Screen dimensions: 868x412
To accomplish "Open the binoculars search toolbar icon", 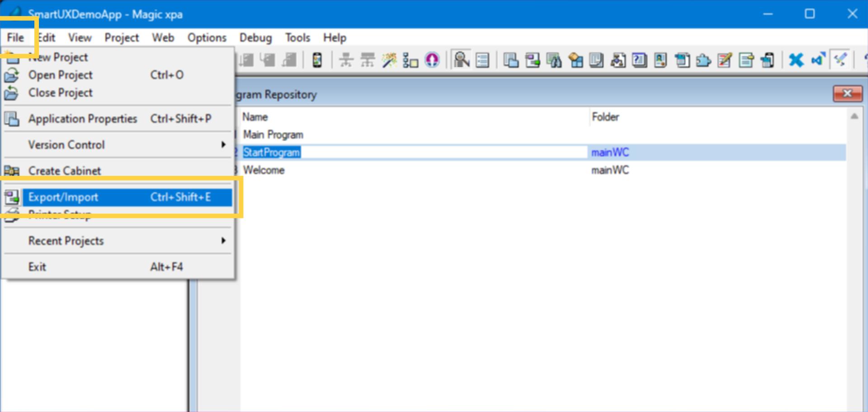I will coord(554,60).
